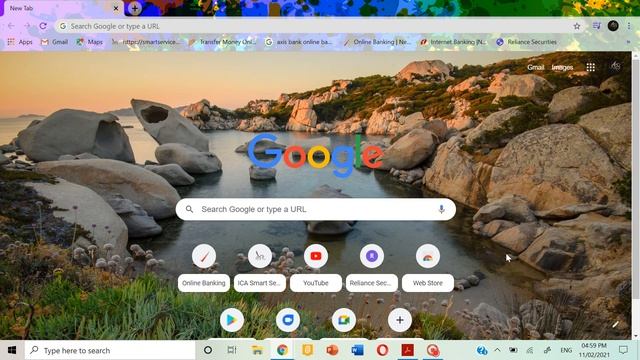
Task: Open Word from the taskbar
Action: coord(357,350)
